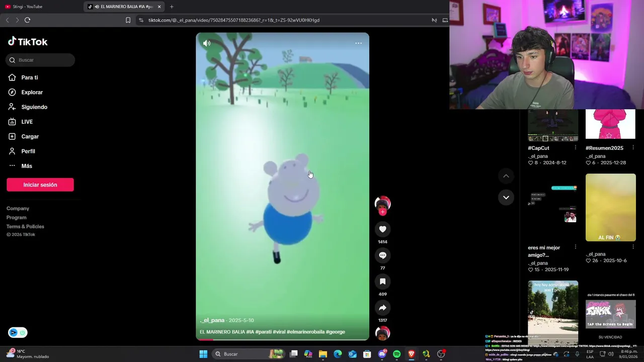Image resolution: width=644 pixels, height=362 pixels.
Task: Open the 'eres mi mejor amigo?' video thumbnail
Action: click(x=553, y=208)
